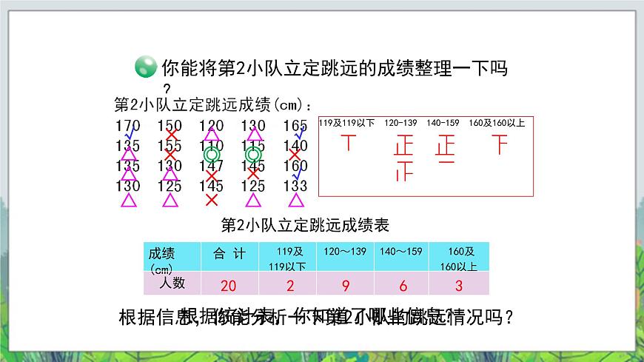Click the total value 20 in the table
Screen dimensions: 644x362
pyautogui.click(x=228, y=286)
